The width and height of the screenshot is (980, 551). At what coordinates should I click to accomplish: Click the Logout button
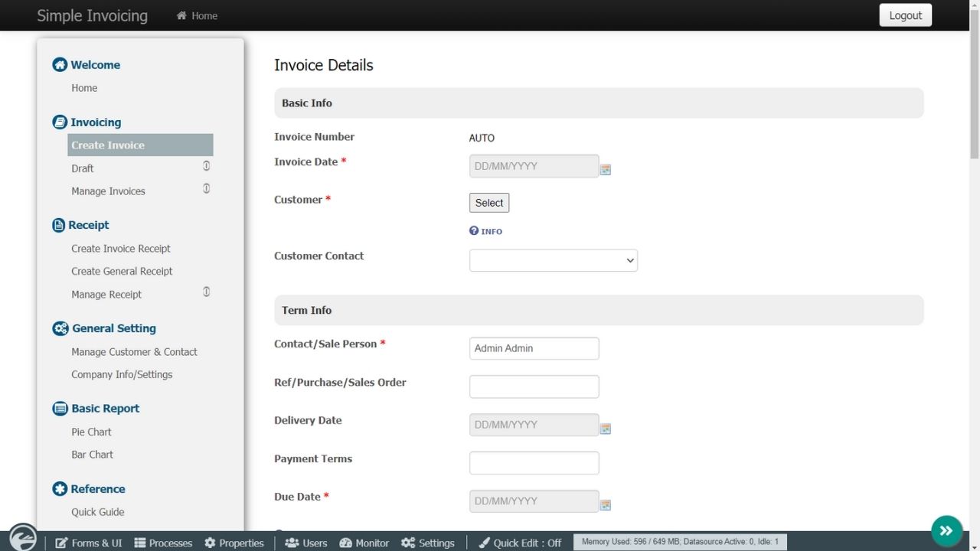point(905,15)
